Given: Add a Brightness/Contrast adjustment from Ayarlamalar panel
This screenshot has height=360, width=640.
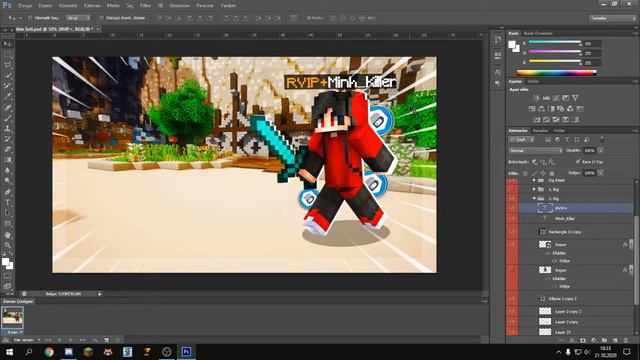Looking at the screenshot, I should pos(536,98).
